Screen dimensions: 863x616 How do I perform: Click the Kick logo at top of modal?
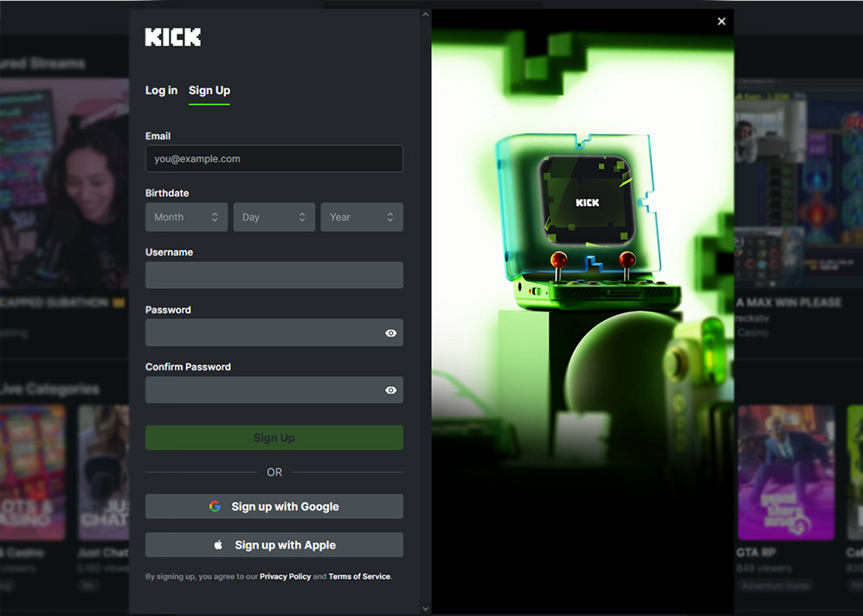coord(171,36)
